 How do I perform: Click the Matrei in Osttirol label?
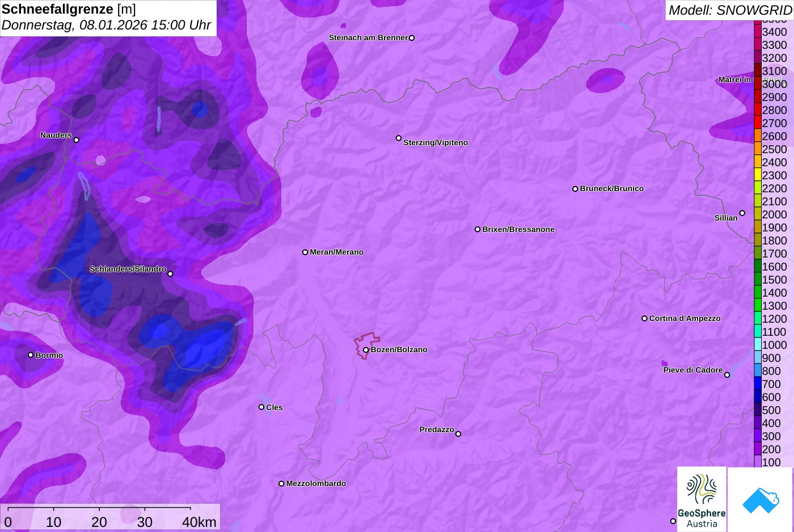[750, 79]
